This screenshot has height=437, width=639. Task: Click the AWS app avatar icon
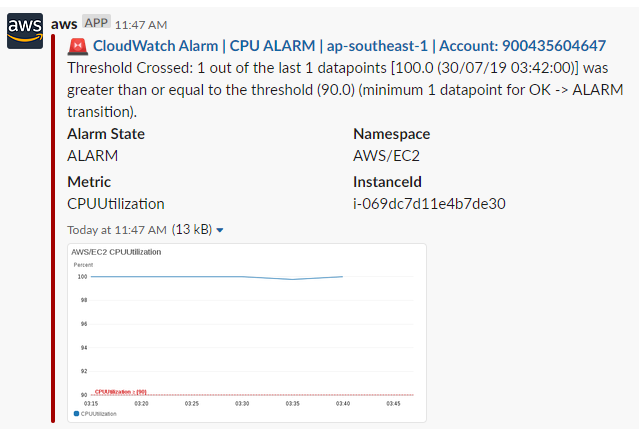[x=25, y=31]
